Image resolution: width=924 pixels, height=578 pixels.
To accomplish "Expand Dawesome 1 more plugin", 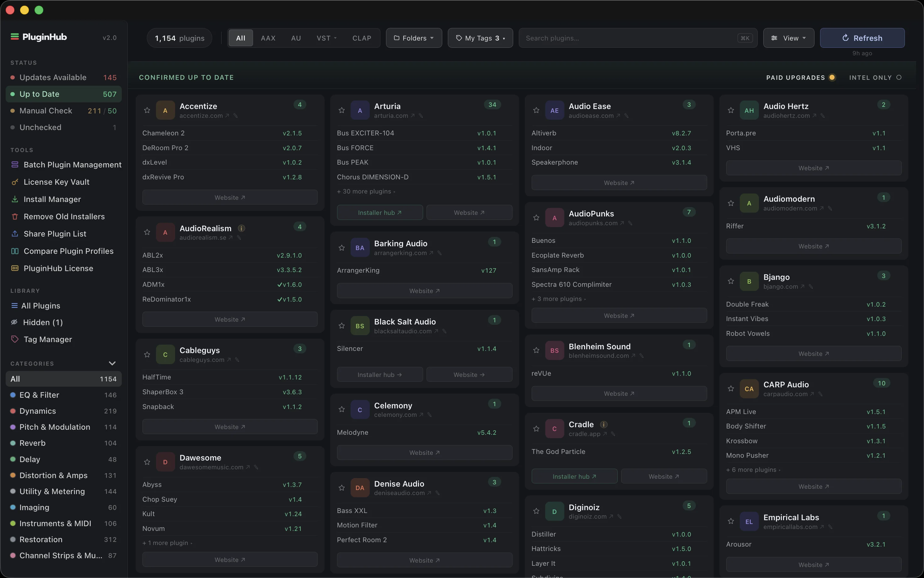I will pyautogui.click(x=167, y=543).
